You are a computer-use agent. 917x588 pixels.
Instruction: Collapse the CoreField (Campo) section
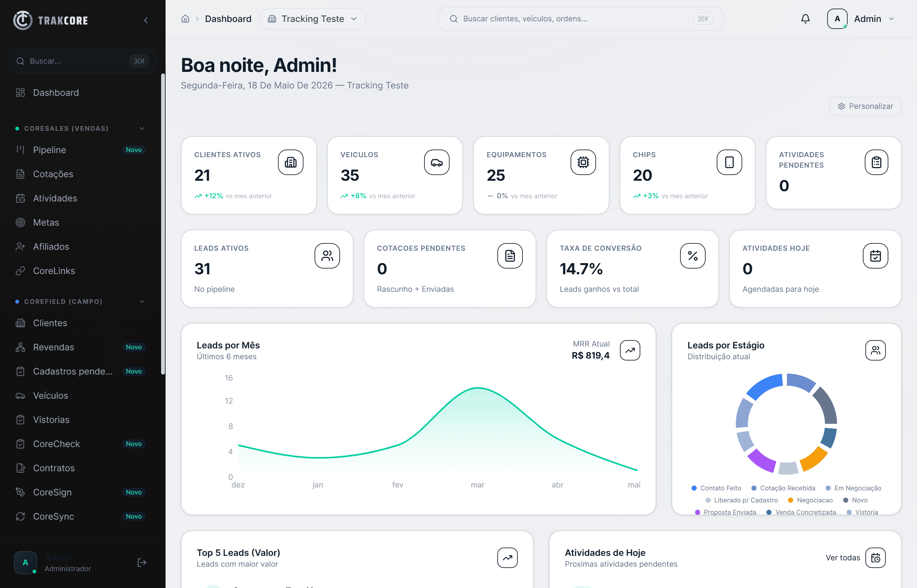coord(142,302)
